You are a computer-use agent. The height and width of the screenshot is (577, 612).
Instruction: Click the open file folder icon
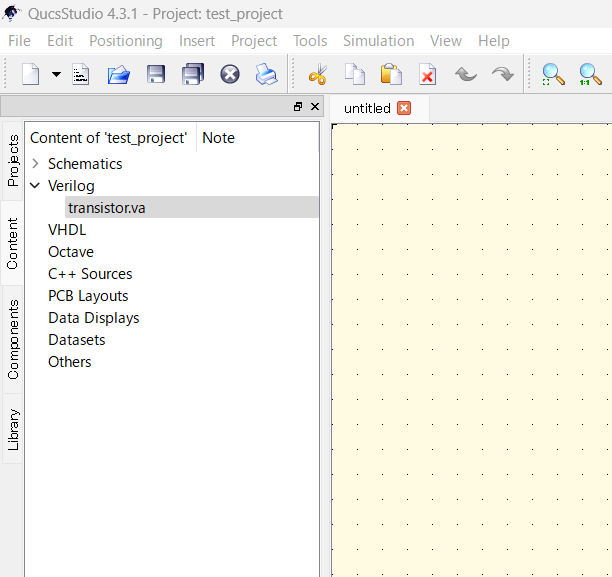tap(119, 74)
